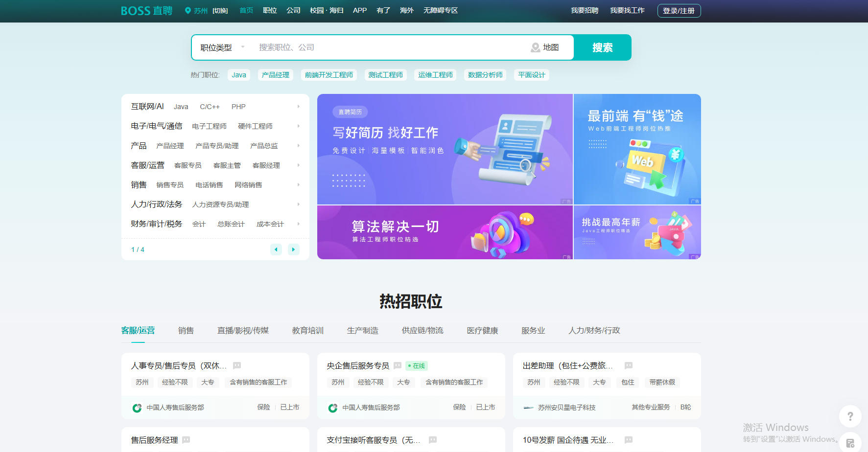Viewport: 868px width, 452px height.
Task: Switch to the 供应链/物流 tab
Action: pos(422,330)
